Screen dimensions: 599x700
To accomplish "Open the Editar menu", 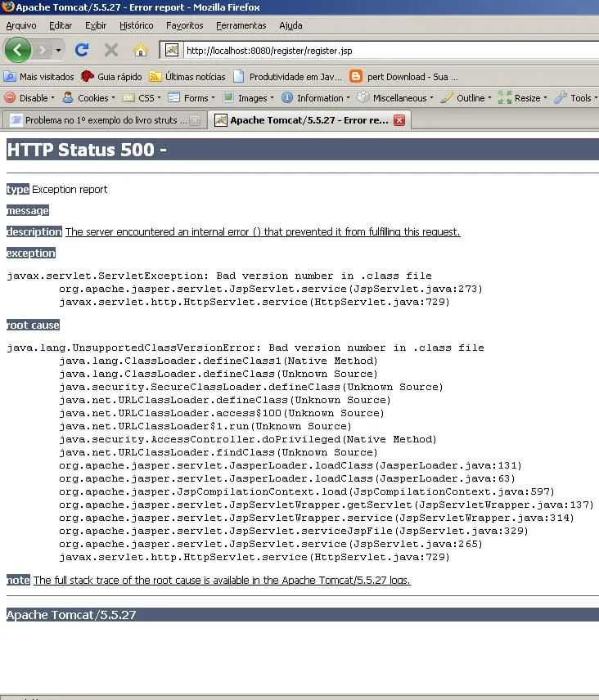I will click(61, 25).
